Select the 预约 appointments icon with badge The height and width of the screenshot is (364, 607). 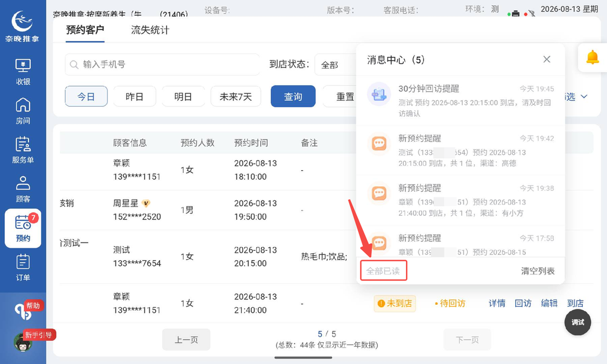click(x=23, y=228)
